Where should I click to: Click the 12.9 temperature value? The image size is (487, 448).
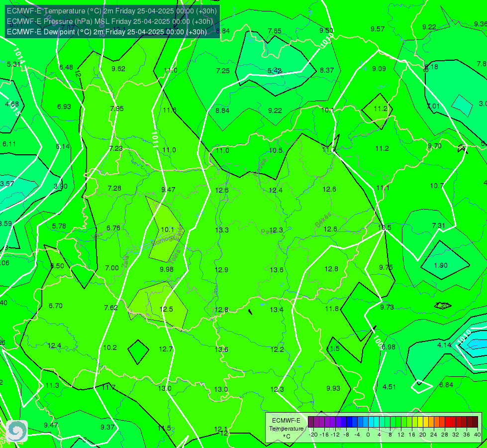click(x=221, y=270)
